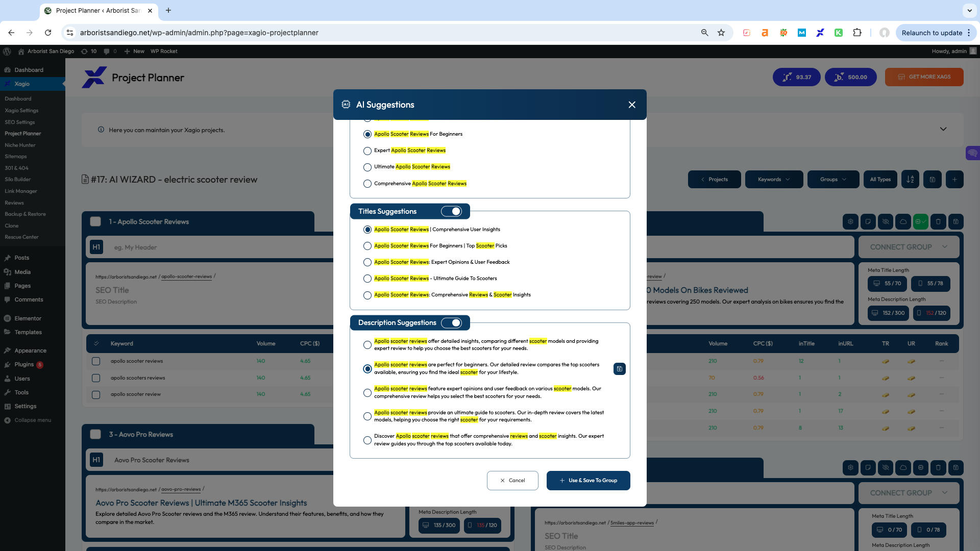Open Chrome three-dot menu
The height and width of the screenshot is (551, 980).
pos(969,33)
